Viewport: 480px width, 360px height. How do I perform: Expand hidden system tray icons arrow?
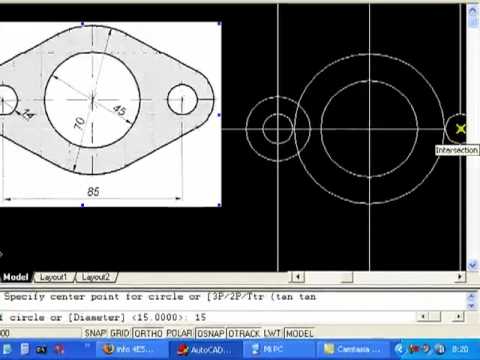[x=399, y=349]
